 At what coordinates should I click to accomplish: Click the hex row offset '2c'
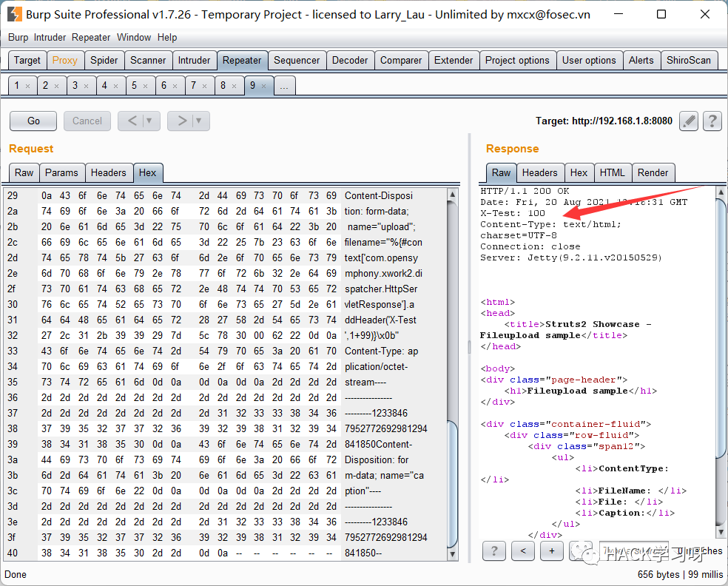13,243
